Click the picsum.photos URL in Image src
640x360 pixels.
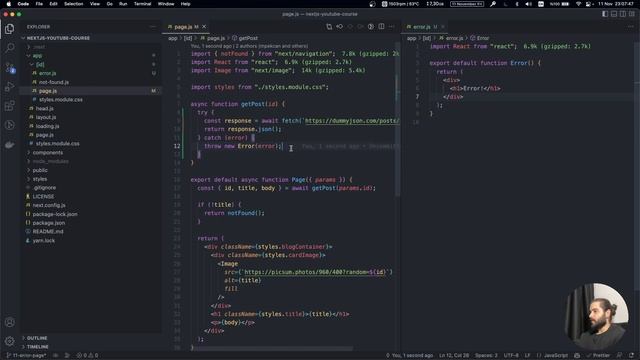click(314, 272)
